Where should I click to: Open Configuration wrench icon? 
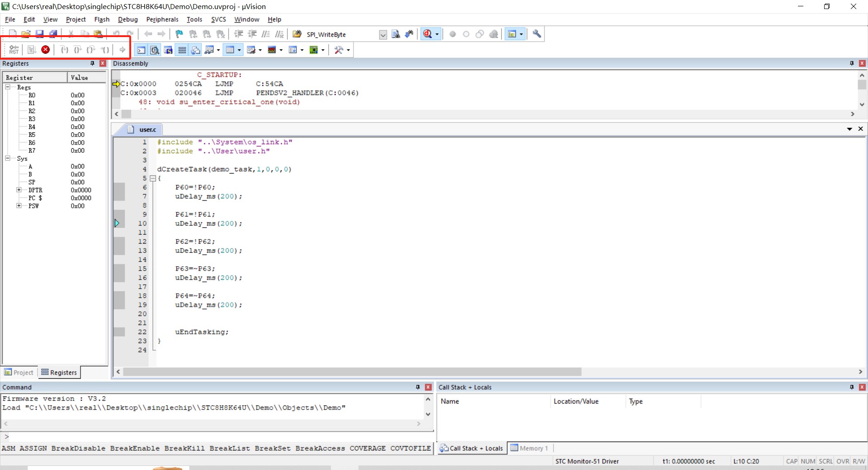tap(537, 34)
